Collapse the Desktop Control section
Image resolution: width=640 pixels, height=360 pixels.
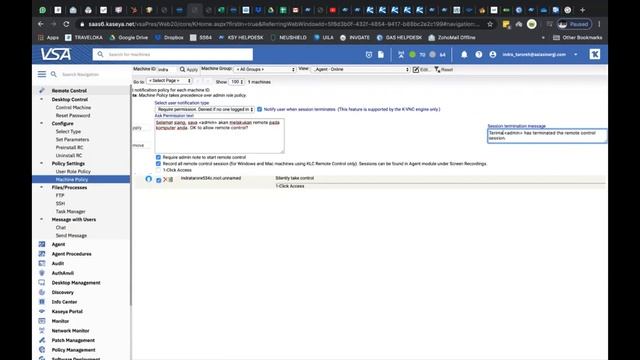[41, 99]
